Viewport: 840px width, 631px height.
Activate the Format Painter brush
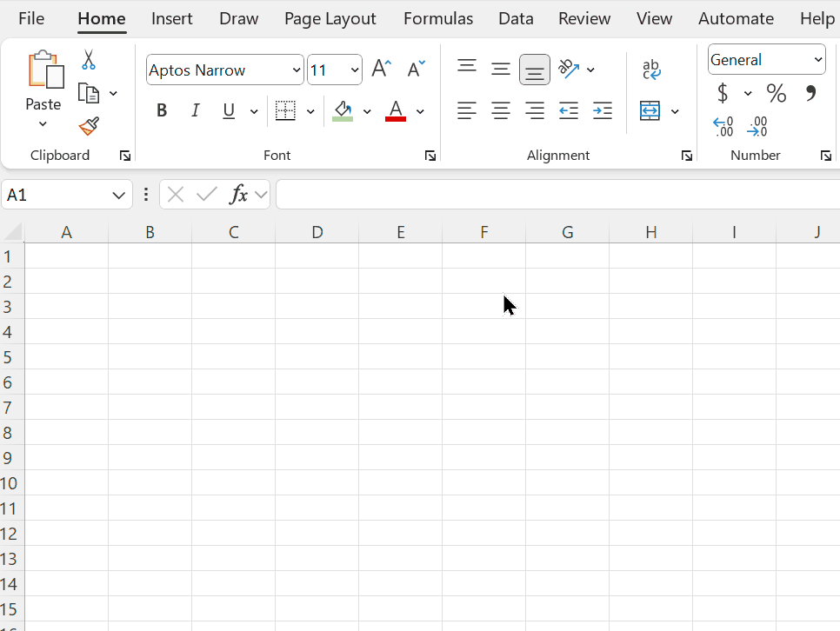89,126
